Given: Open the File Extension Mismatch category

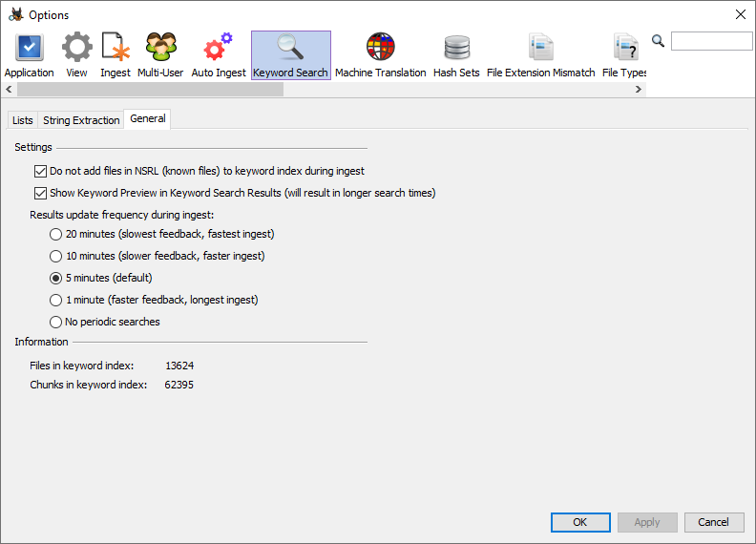Looking at the screenshot, I should [x=541, y=55].
